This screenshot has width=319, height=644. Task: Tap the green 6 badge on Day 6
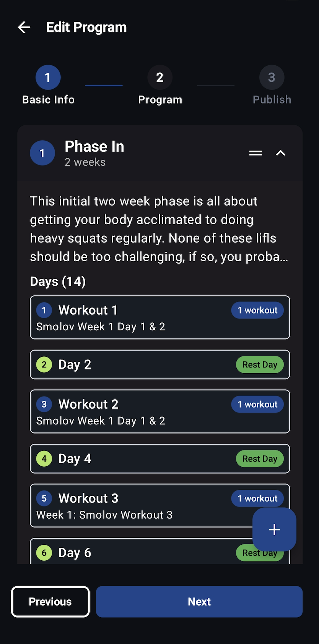(x=44, y=553)
